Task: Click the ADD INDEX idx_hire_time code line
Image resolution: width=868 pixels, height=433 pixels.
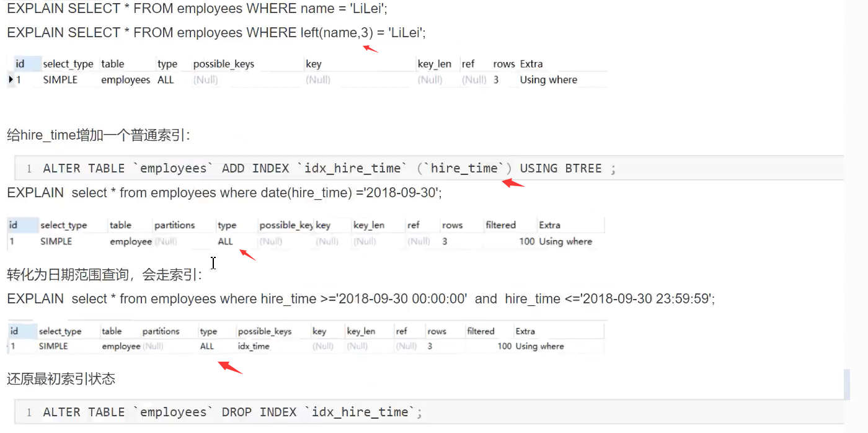Action: (329, 168)
